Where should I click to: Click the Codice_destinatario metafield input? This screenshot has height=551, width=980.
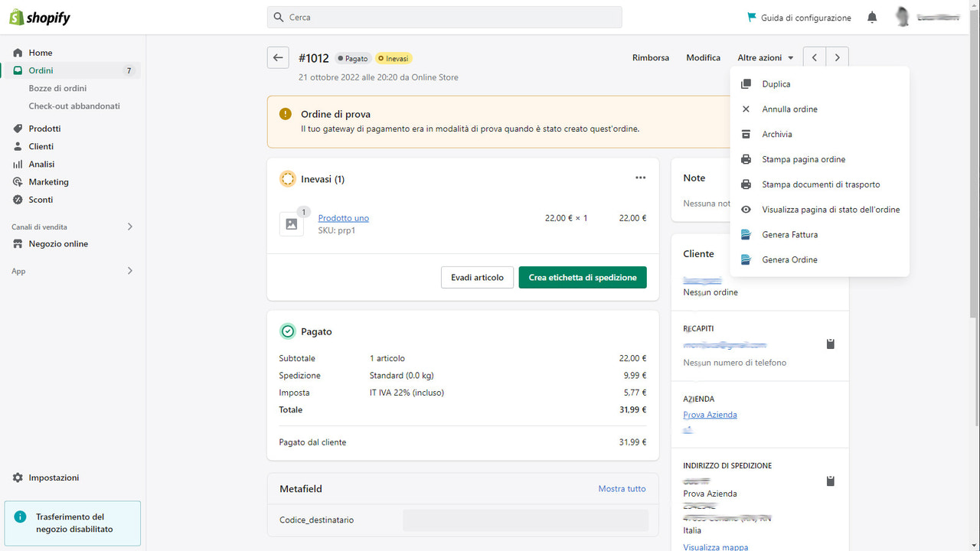[525, 520]
